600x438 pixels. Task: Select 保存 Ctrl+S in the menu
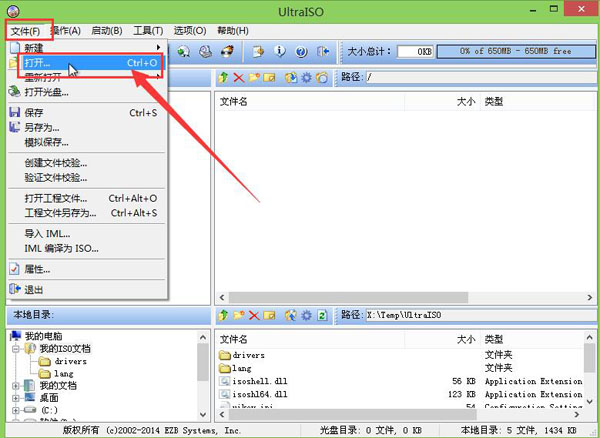coord(87,113)
